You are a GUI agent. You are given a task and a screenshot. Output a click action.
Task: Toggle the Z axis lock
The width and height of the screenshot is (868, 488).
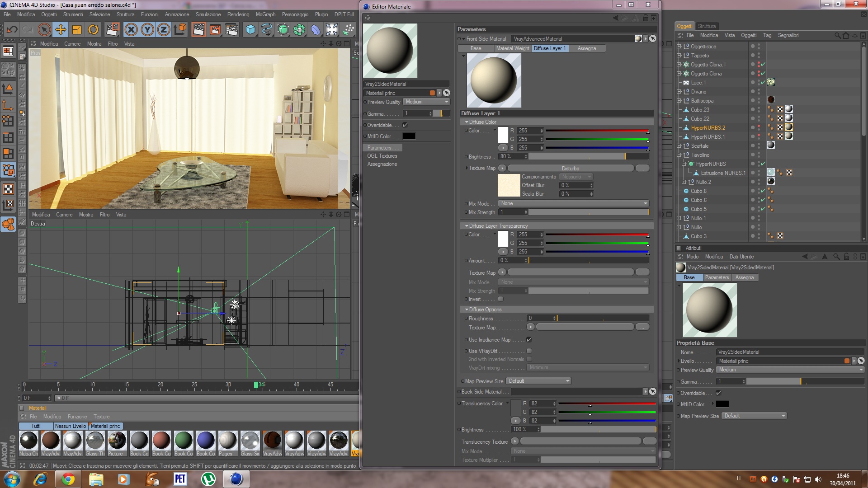coord(163,30)
